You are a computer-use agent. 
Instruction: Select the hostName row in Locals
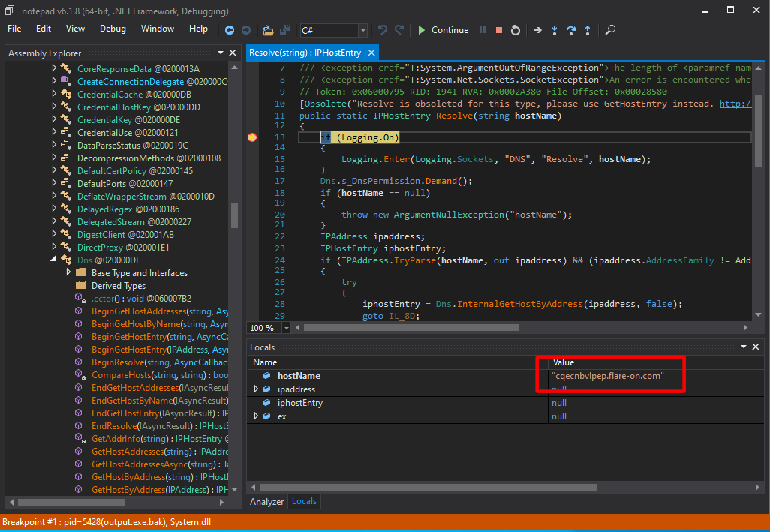pos(506,376)
